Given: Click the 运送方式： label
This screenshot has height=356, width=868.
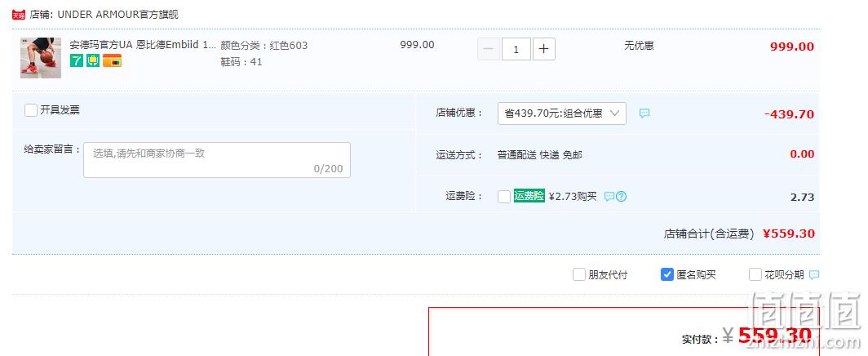Looking at the screenshot, I should click(459, 155).
